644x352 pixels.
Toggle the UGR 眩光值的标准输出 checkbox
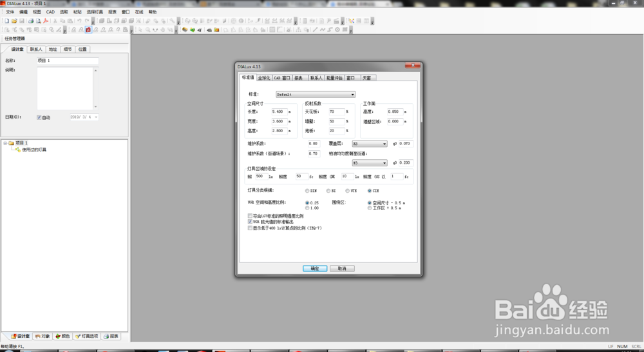(x=250, y=222)
